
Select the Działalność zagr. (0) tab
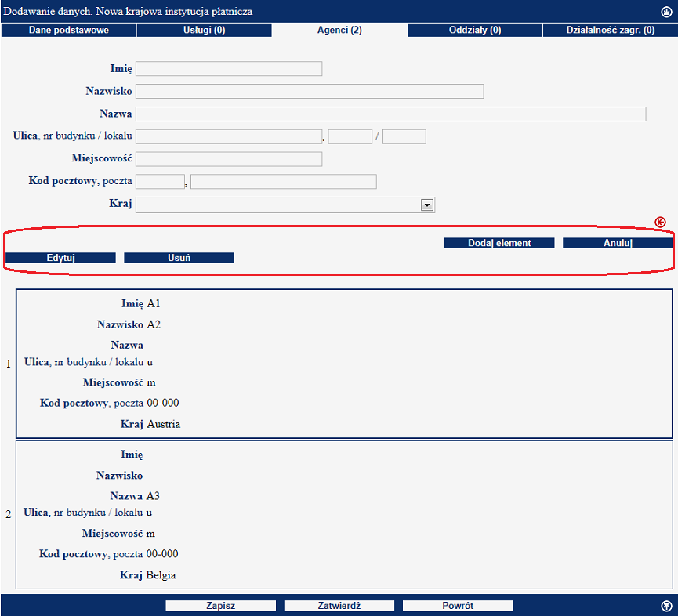tap(610, 30)
